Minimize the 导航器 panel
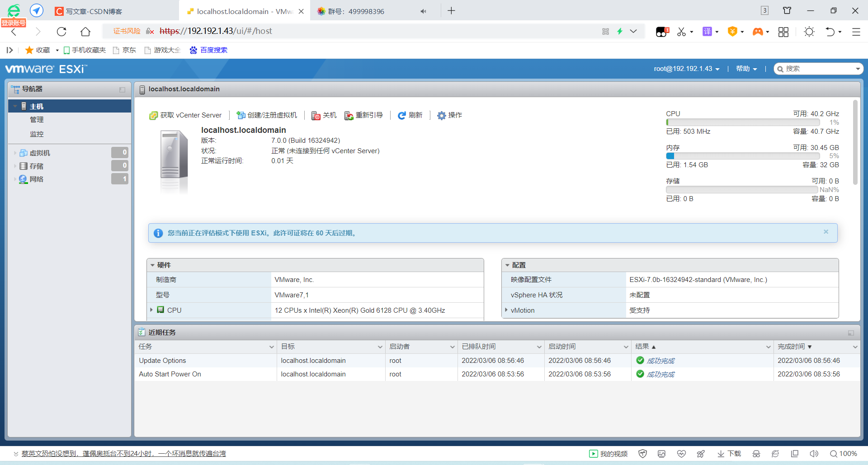Screen dimensions: 868x465 122,89
